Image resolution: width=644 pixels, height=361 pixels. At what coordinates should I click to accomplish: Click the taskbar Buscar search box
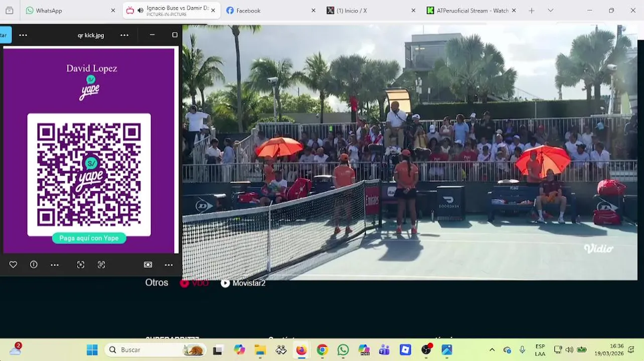point(155,350)
